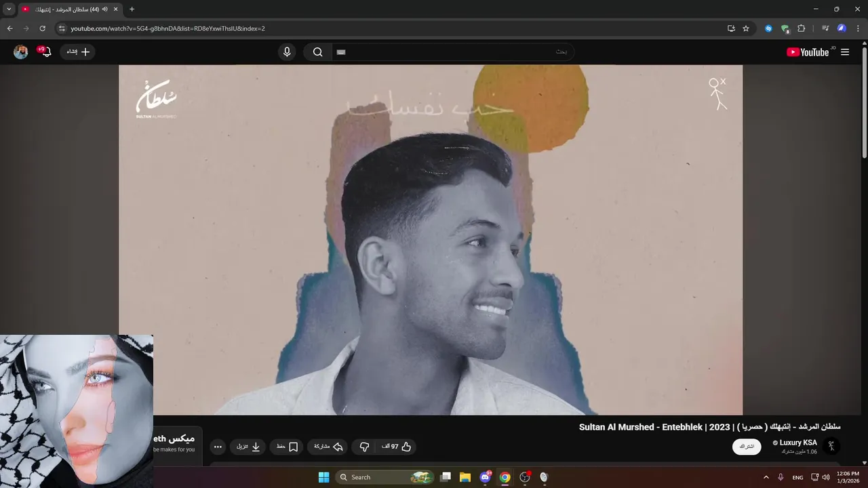Open the Chrome three-dot menu
The height and width of the screenshot is (488, 868).
[x=858, y=28]
